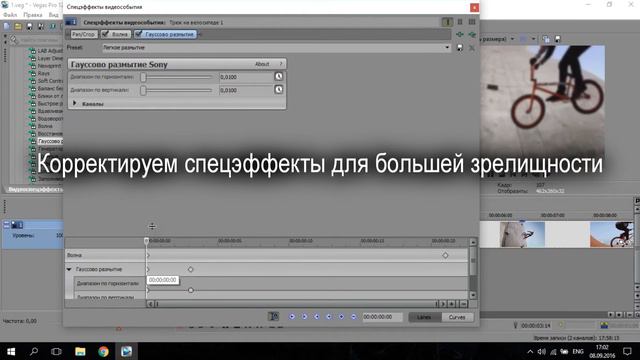Open the Файл menu in Vegas Pro

(x=10, y=15)
